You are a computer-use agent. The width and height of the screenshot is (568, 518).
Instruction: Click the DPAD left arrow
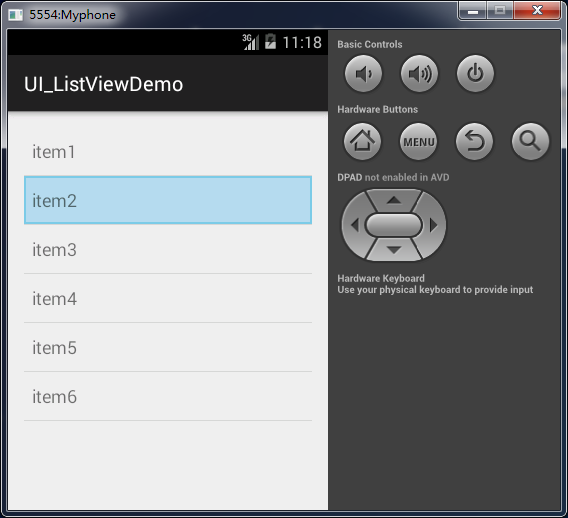tap(354, 225)
